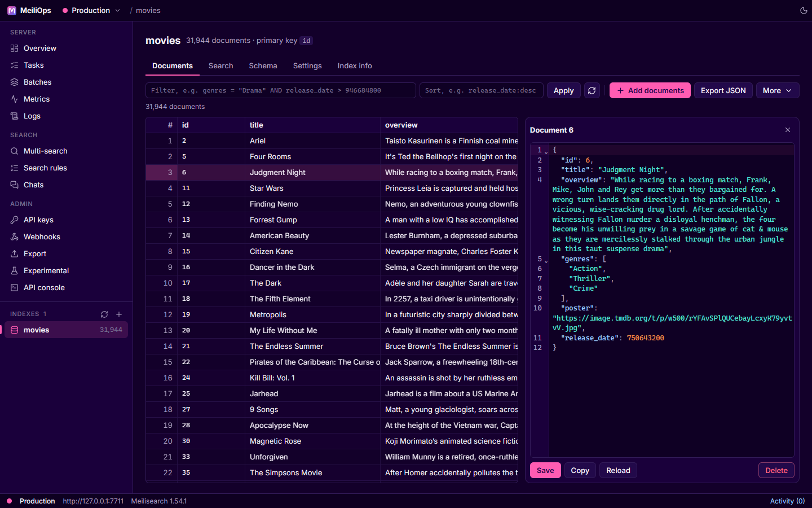The width and height of the screenshot is (812, 508).
Task: Open Multi-search
Action: 67,151
